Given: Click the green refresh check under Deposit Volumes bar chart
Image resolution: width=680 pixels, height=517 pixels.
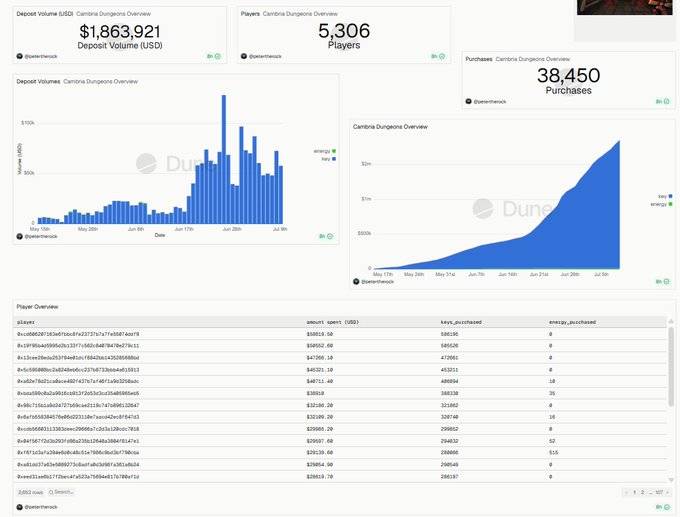Looking at the screenshot, I should click(x=330, y=236).
